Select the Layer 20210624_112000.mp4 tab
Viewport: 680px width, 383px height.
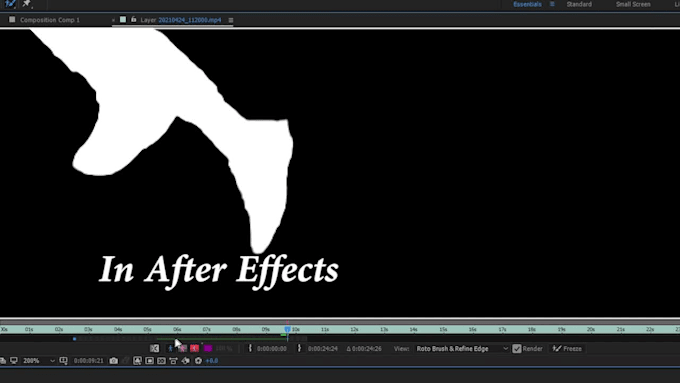pyautogui.click(x=180, y=20)
